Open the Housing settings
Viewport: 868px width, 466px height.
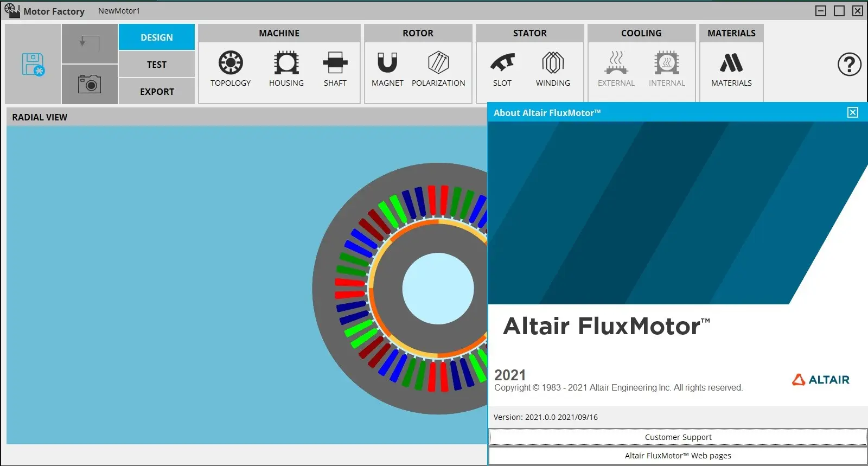click(286, 69)
